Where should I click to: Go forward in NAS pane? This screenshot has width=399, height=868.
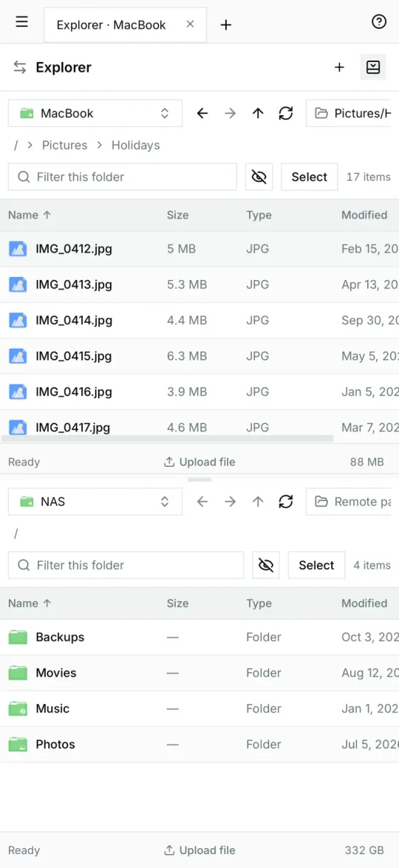(231, 502)
